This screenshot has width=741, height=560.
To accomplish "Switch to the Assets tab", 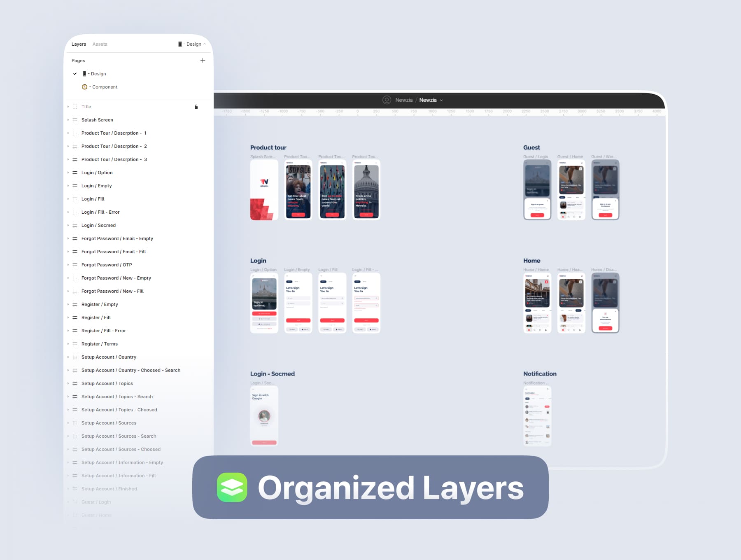I will 100,44.
